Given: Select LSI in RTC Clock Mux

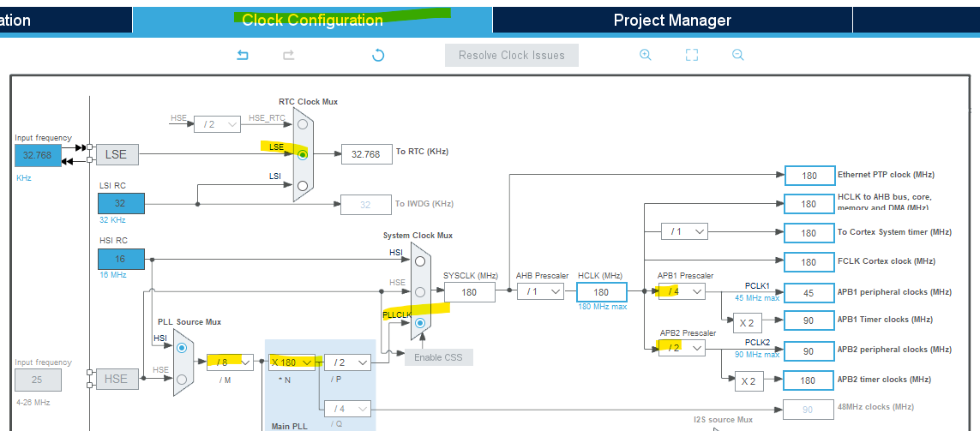Looking at the screenshot, I should pos(304,186).
